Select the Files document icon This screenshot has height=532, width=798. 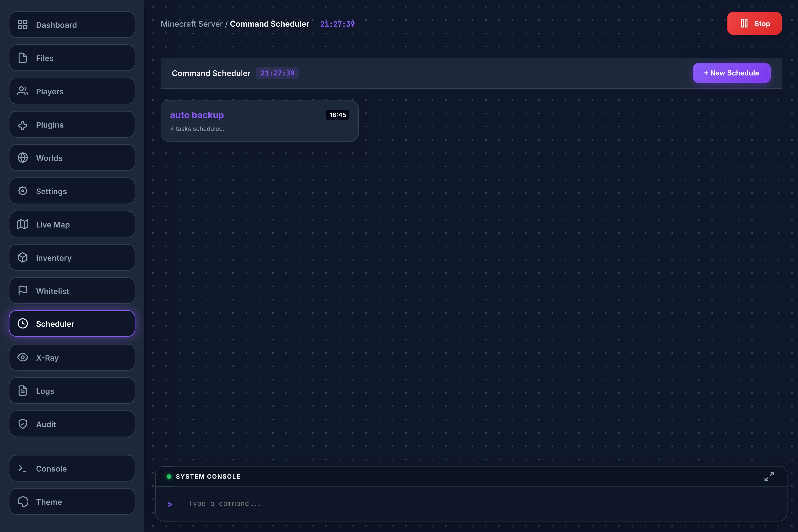coord(22,58)
